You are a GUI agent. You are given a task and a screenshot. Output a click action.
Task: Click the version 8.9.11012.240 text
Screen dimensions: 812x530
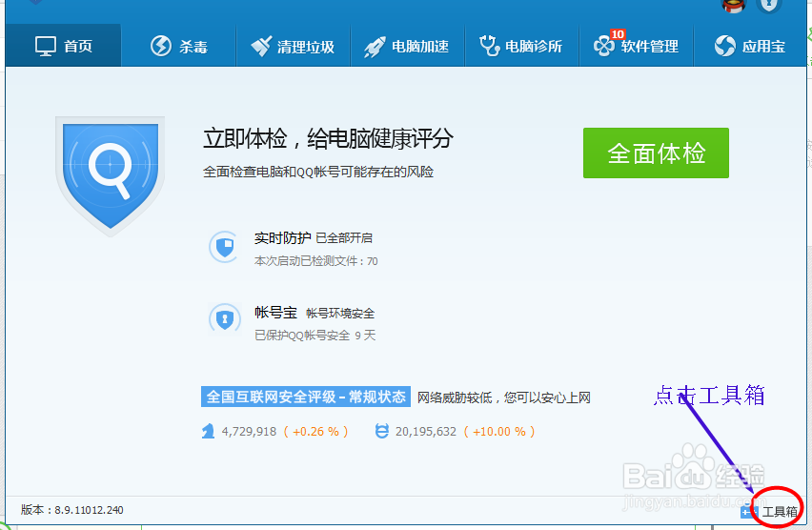pyautogui.click(x=72, y=510)
